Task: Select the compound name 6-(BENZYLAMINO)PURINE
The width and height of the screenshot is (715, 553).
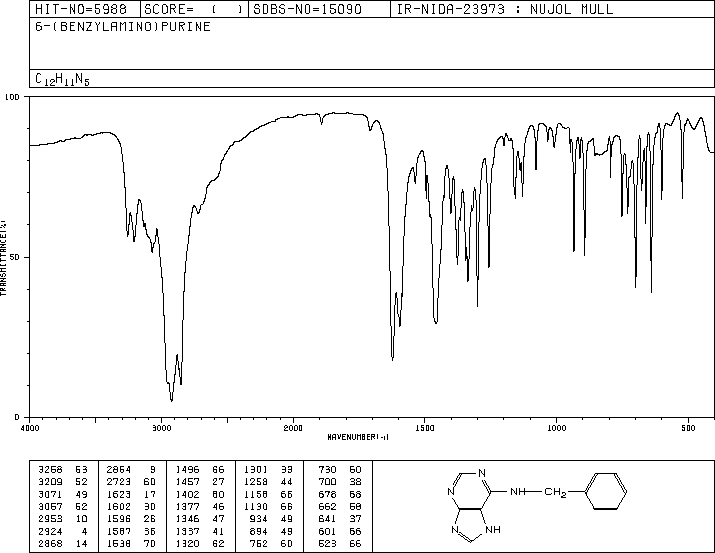Action: 123,26
